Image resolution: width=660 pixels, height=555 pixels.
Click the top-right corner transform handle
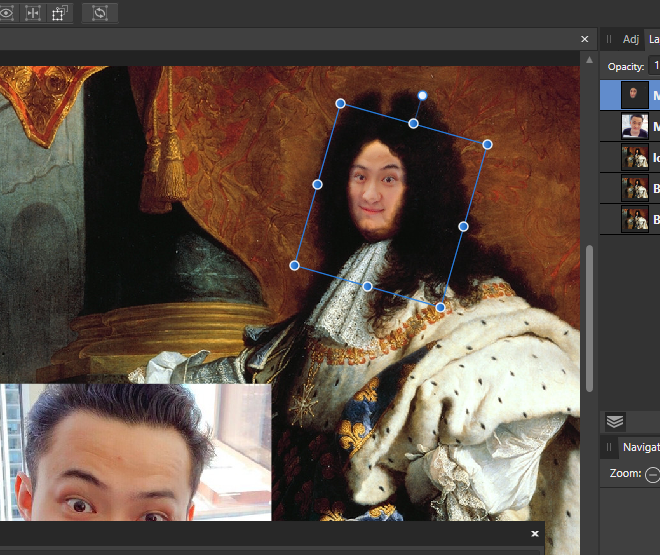point(487,145)
